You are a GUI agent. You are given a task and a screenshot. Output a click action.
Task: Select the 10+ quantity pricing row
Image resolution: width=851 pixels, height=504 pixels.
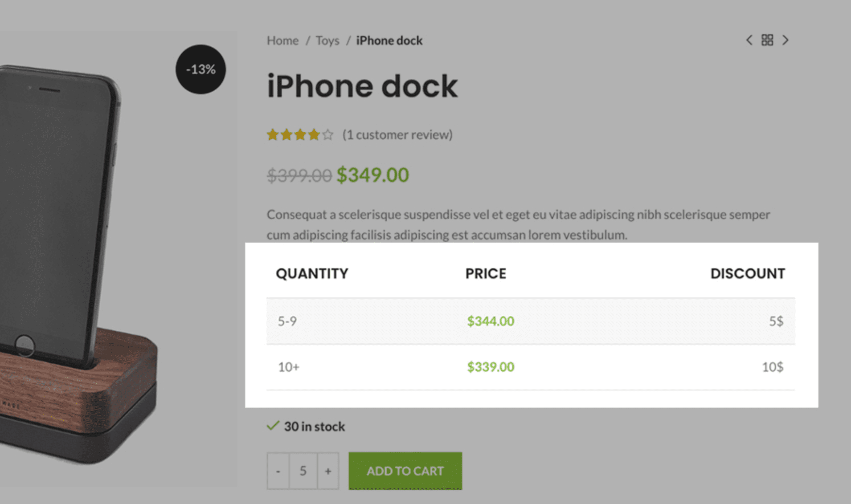[x=531, y=367]
